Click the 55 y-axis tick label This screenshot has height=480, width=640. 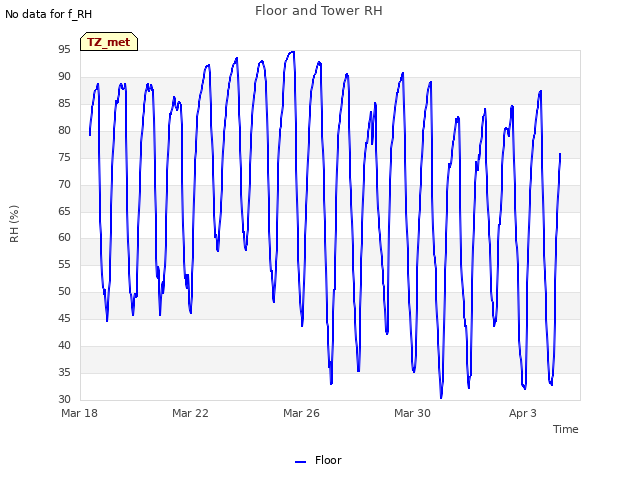coord(64,264)
